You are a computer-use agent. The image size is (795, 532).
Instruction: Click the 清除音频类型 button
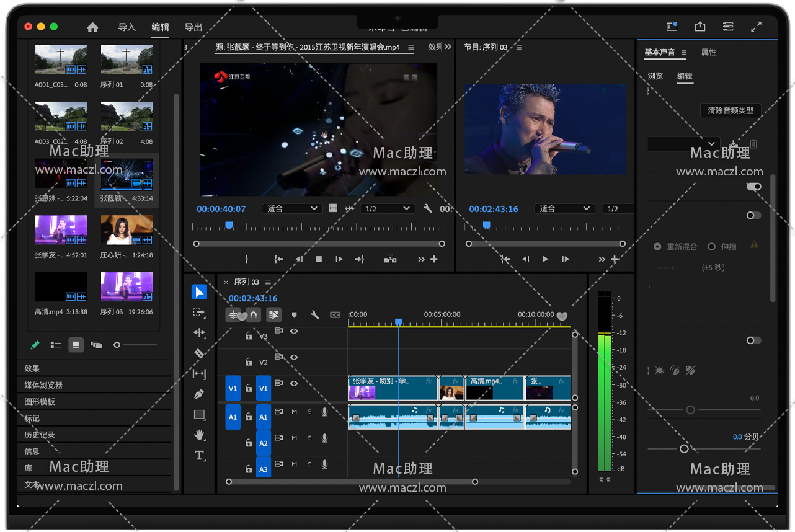(x=731, y=111)
